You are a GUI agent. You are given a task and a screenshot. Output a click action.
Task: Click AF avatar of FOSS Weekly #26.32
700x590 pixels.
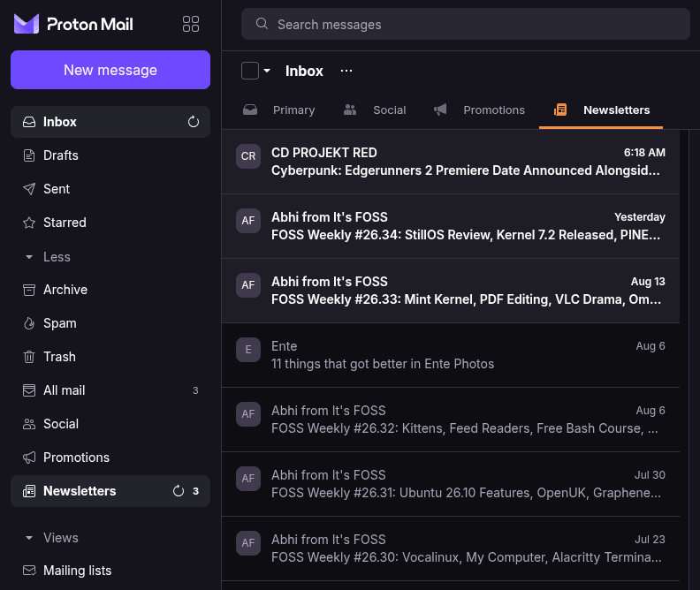pos(248,414)
